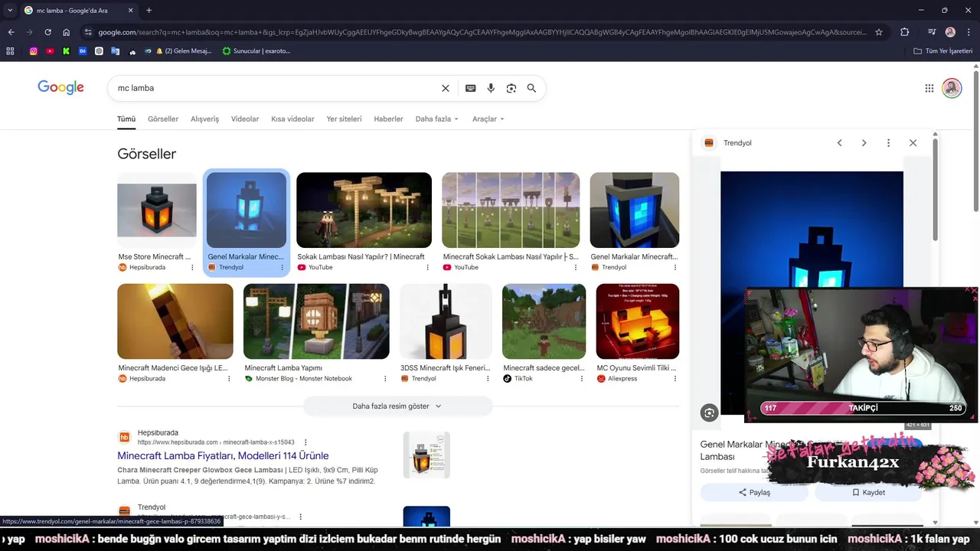Open the 'Tüm Yer İşaretleri' folder

pos(943,51)
